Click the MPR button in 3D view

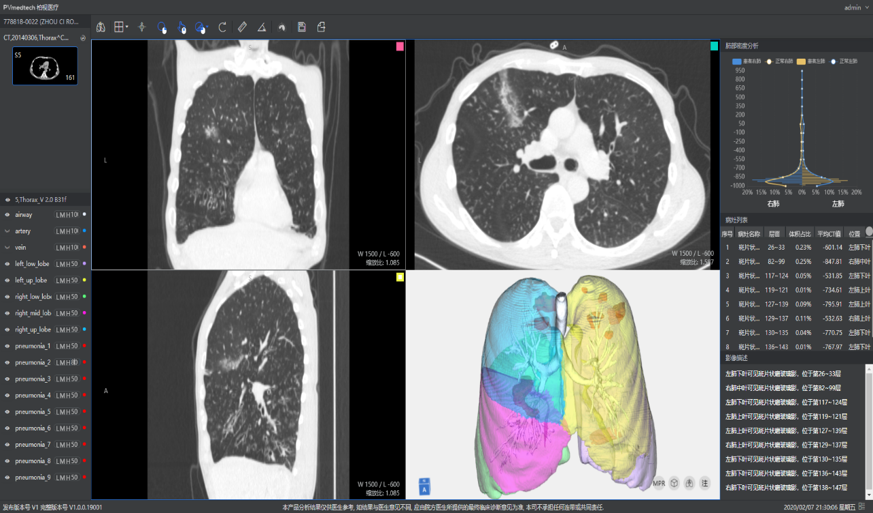659,483
